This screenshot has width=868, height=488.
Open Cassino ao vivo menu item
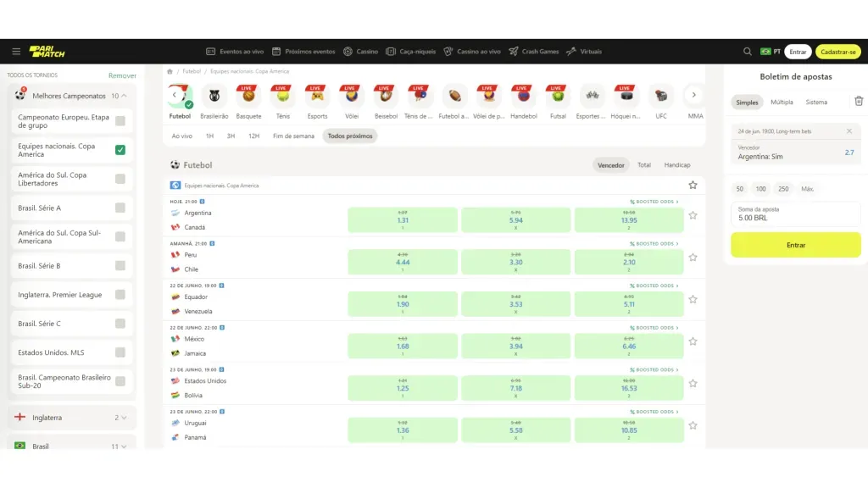click(472, 52)
